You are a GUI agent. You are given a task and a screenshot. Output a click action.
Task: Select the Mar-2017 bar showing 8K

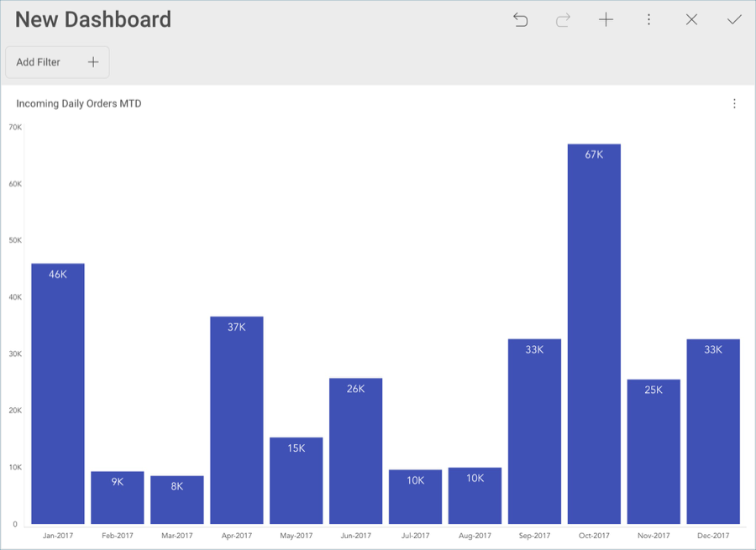177,500
